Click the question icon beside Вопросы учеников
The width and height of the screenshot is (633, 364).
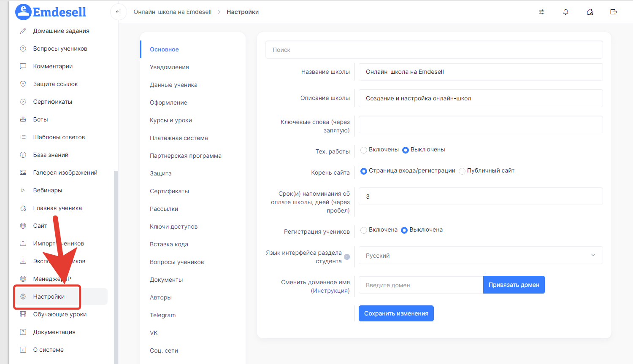point(23,49)
